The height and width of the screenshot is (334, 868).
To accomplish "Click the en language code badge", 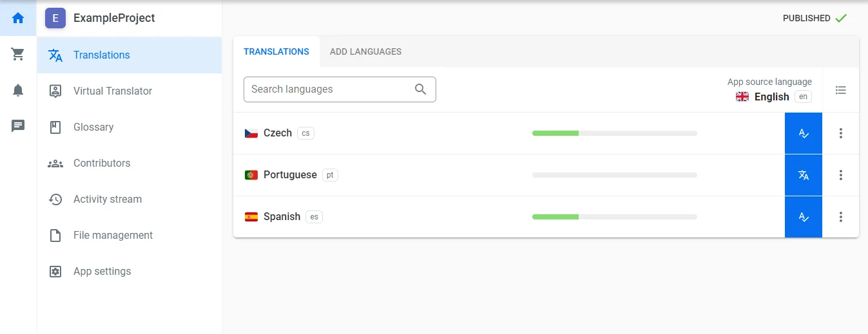I will 803,97.
